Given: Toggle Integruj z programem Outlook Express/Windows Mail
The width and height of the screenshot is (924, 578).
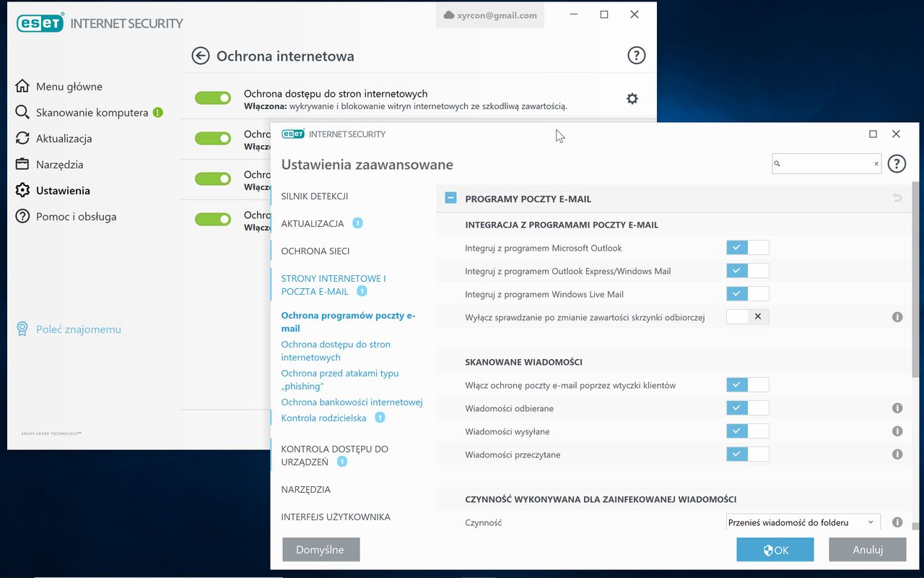Looking at the screenshot, I should point(747,271).
